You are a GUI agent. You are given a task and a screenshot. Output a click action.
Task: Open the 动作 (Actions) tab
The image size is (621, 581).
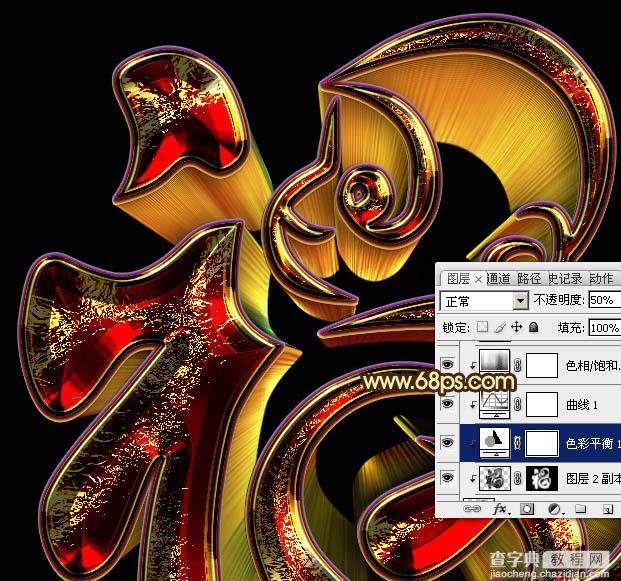601,279
